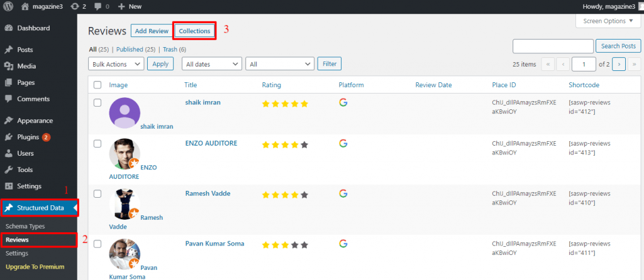
Task: Focus the search posts input field
Action: (x=553, y=46)
